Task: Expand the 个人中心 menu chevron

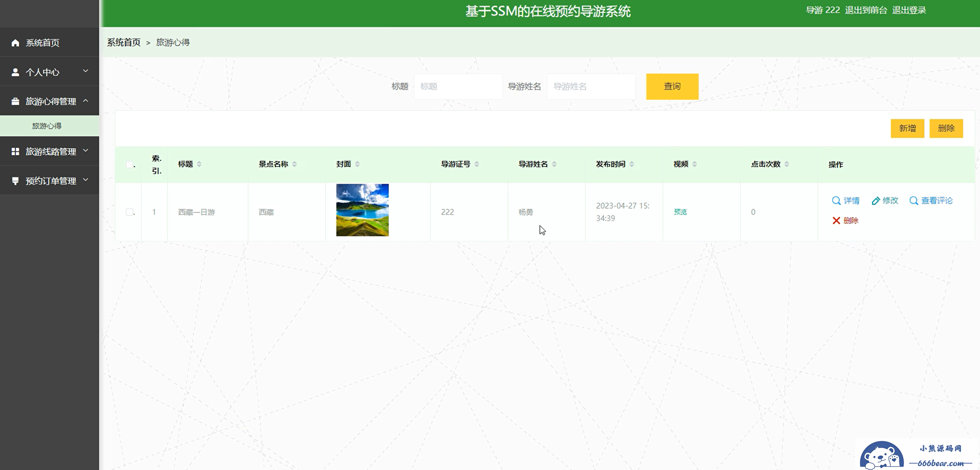Action: 85,71
